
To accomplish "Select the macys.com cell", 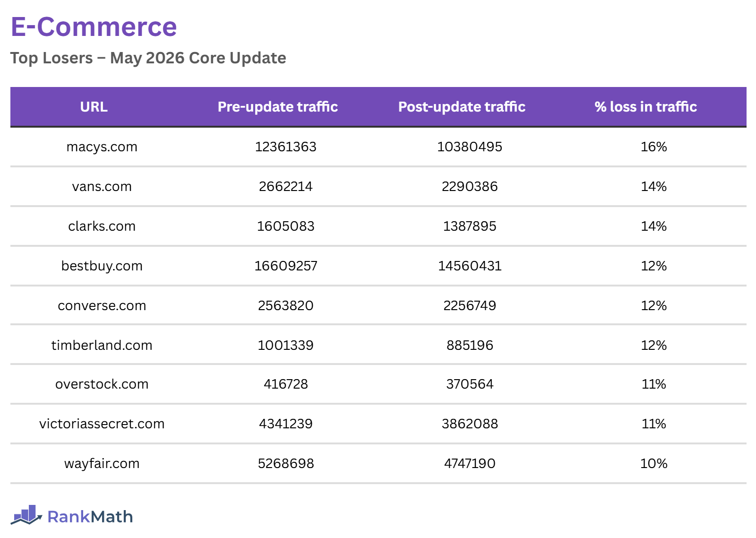I will click(x=102, y=147).
